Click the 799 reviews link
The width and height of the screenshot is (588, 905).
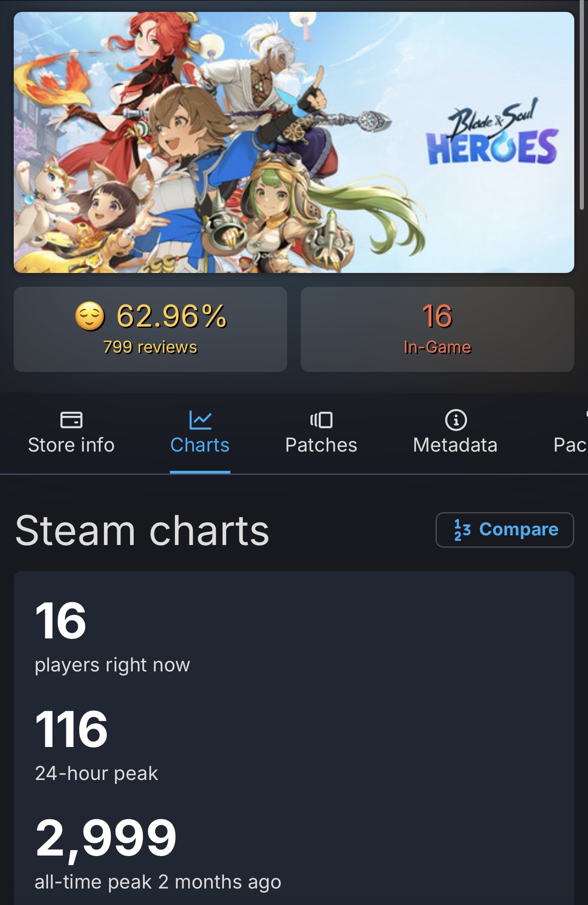(150, 347)
